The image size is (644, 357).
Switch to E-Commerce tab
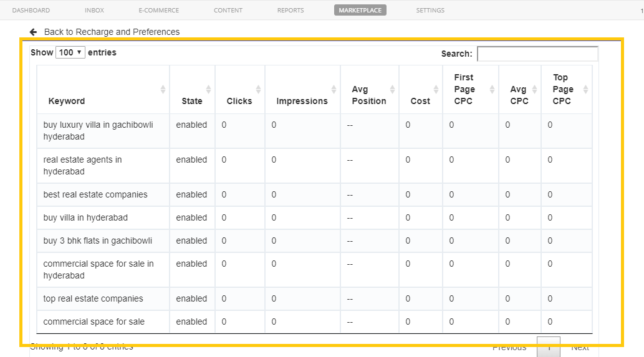(x=158, y=10)
